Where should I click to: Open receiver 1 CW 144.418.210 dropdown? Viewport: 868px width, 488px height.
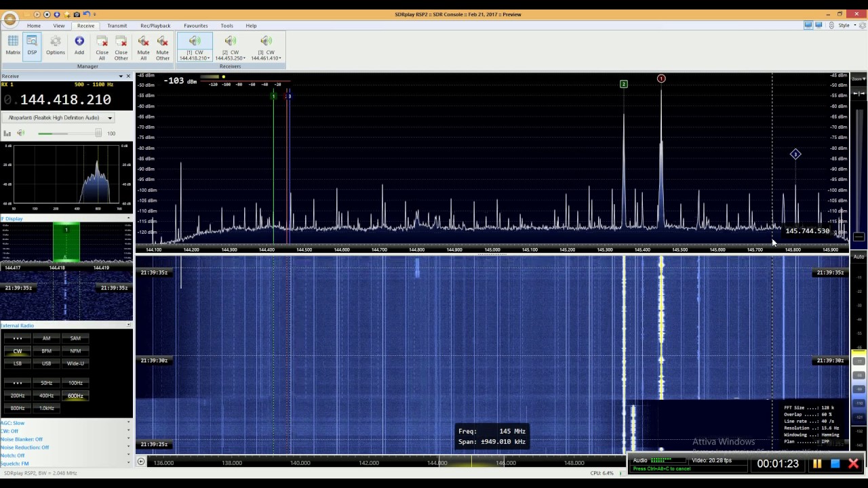click(195, 55)
